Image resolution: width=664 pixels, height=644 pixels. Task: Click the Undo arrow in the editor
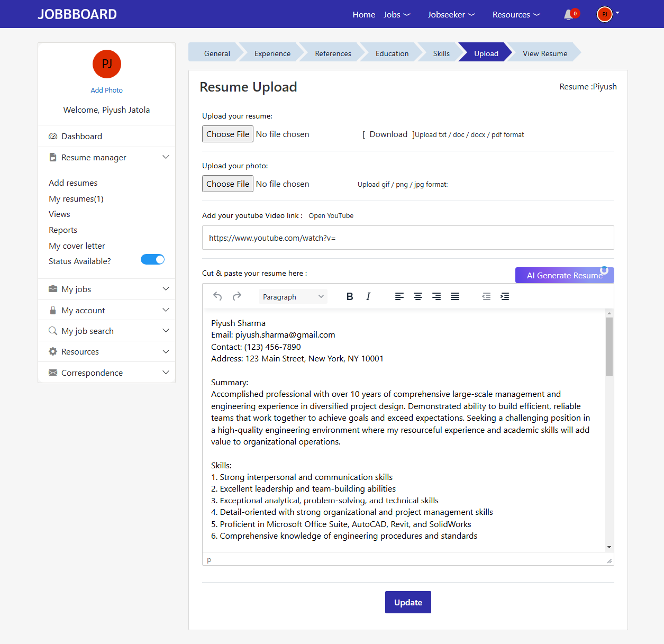[x=217, y=296]
